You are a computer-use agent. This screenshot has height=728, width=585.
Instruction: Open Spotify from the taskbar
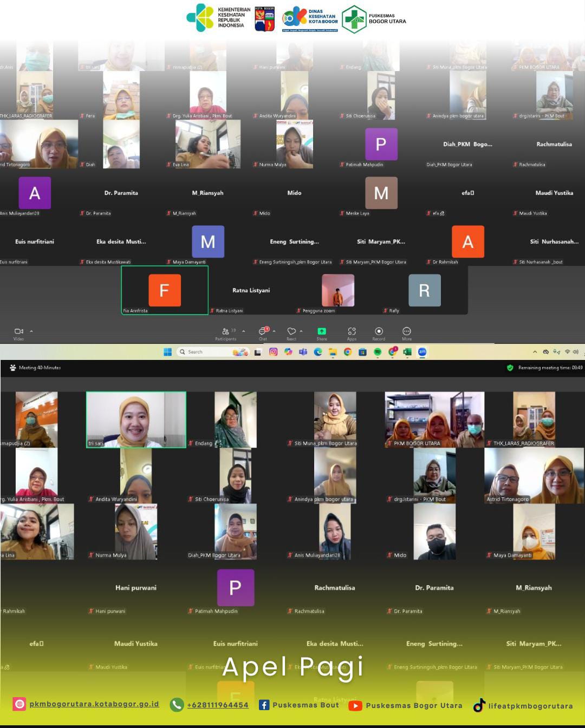(x=378, y=352)
